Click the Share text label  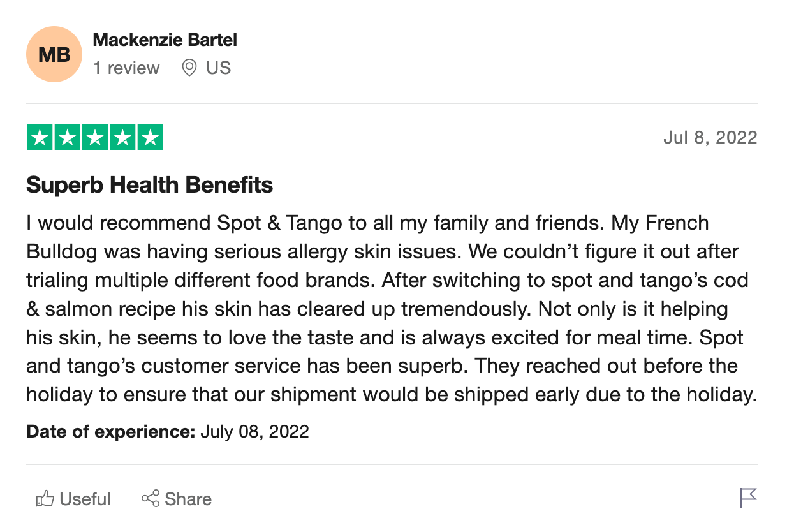(188, 499)
